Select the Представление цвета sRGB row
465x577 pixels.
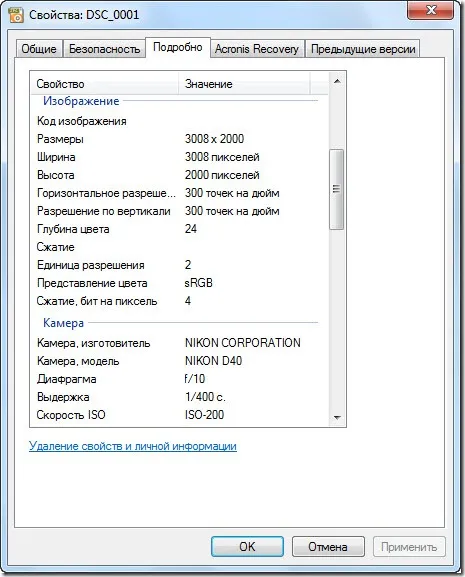[x=177, y=283]
